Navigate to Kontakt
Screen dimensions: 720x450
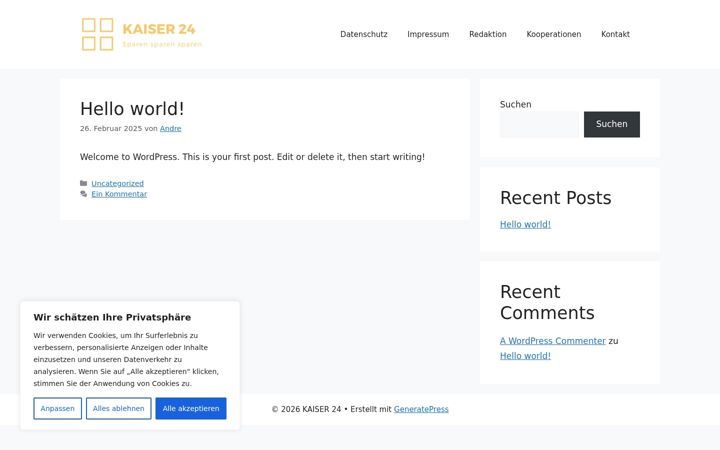pos(615,34)
